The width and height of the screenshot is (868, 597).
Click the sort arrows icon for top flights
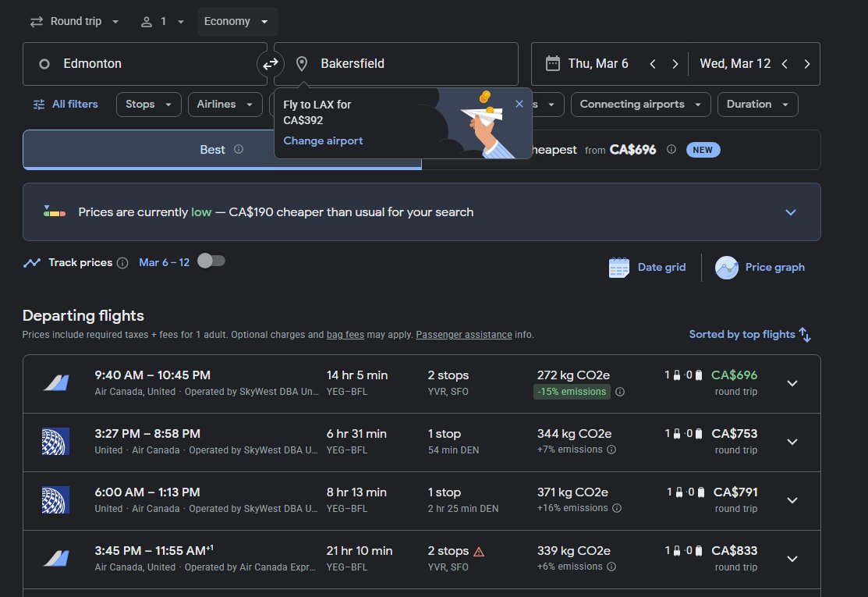[805, 335]
